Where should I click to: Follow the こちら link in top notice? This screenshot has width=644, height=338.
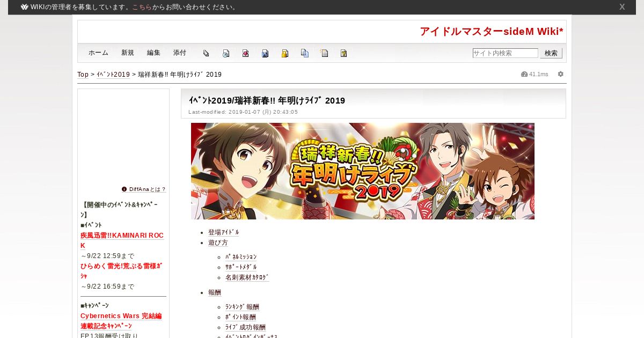pos(142,7)
